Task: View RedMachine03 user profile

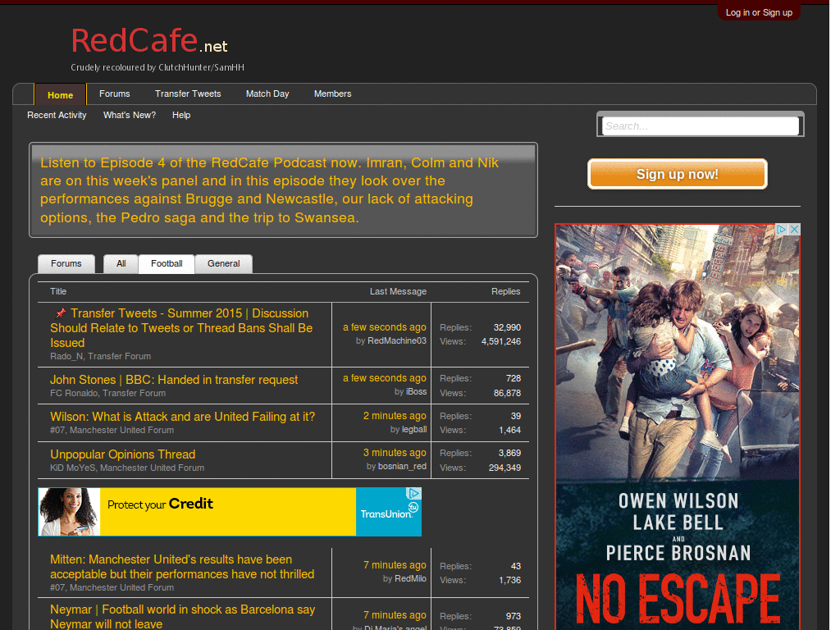Action: 397,340
